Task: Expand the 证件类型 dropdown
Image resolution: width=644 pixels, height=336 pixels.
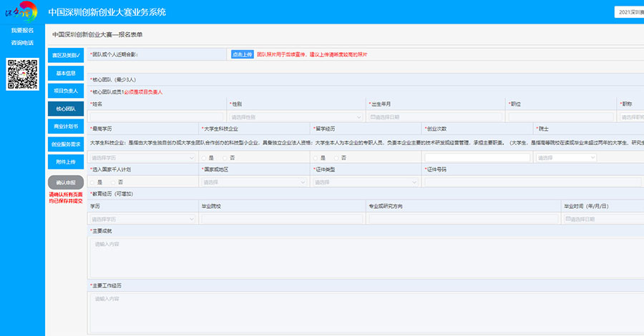Action: [366, 182]
